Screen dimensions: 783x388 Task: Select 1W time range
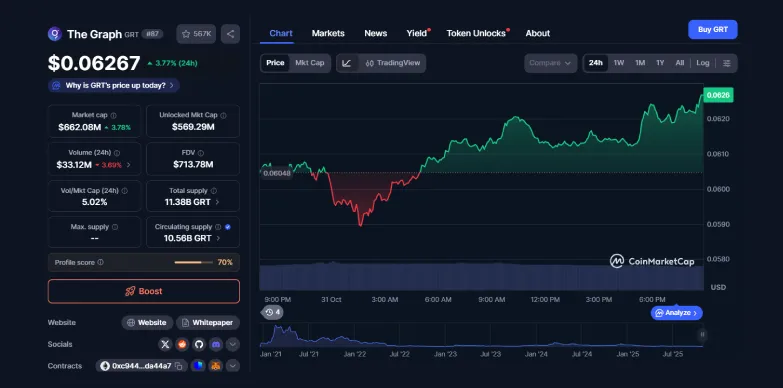click(x=619, y=63)
